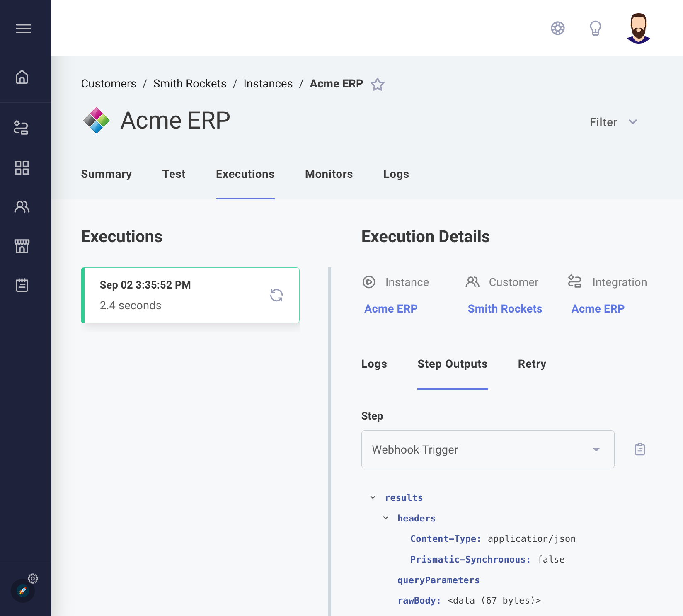The height and width of the screenshot is (616, 683).
Task: Open the Smith Rockets customer link
Action: point(505,308)
